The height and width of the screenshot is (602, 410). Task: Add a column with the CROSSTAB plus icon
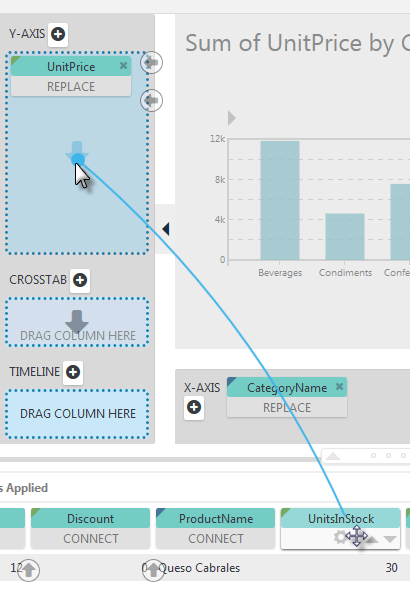click(80, 280)
